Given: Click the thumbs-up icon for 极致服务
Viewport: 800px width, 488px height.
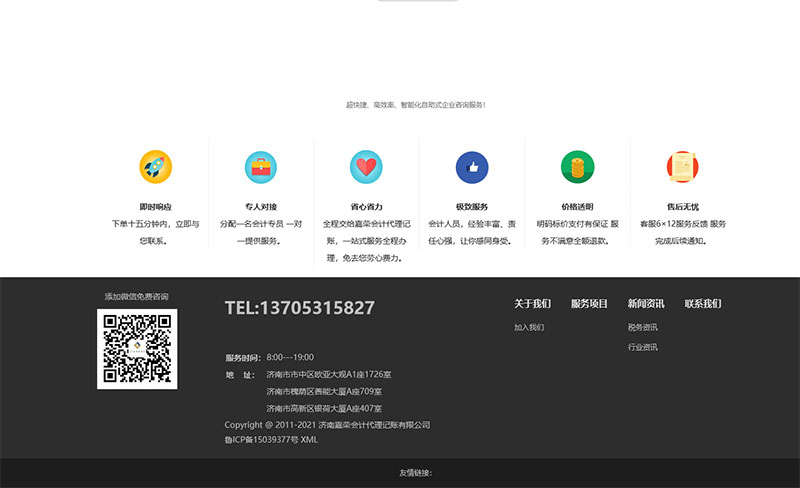Looking at the screenshot, I should [472, 166].
